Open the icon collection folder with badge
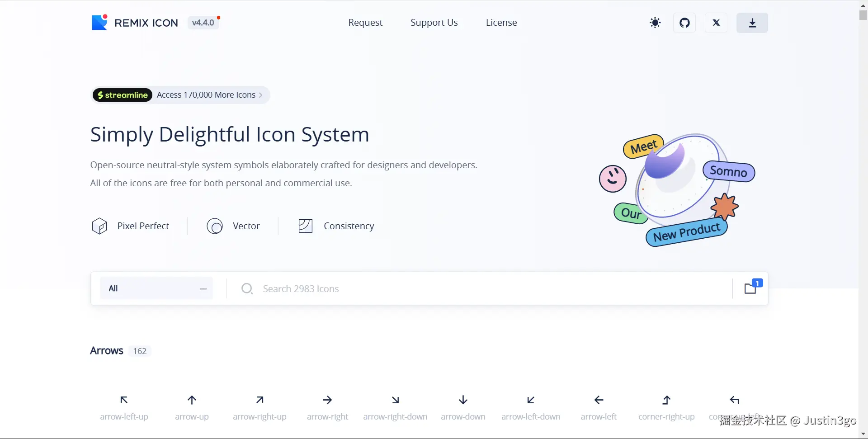The height and width of the screenshot is (439, 868). (751, 288)
